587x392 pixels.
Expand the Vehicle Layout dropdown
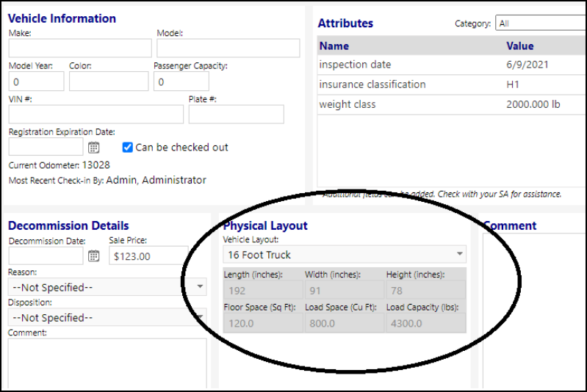point(345,255)
